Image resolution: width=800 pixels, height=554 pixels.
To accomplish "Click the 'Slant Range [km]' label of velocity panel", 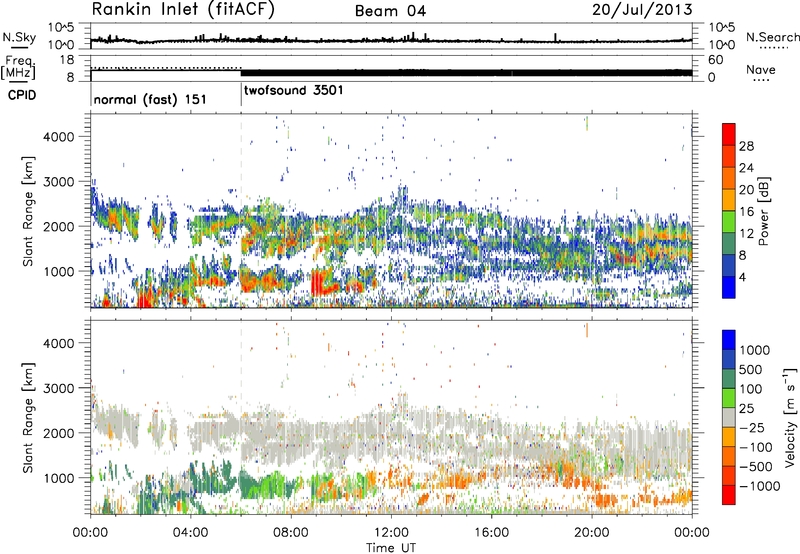I will coord(28,418).
